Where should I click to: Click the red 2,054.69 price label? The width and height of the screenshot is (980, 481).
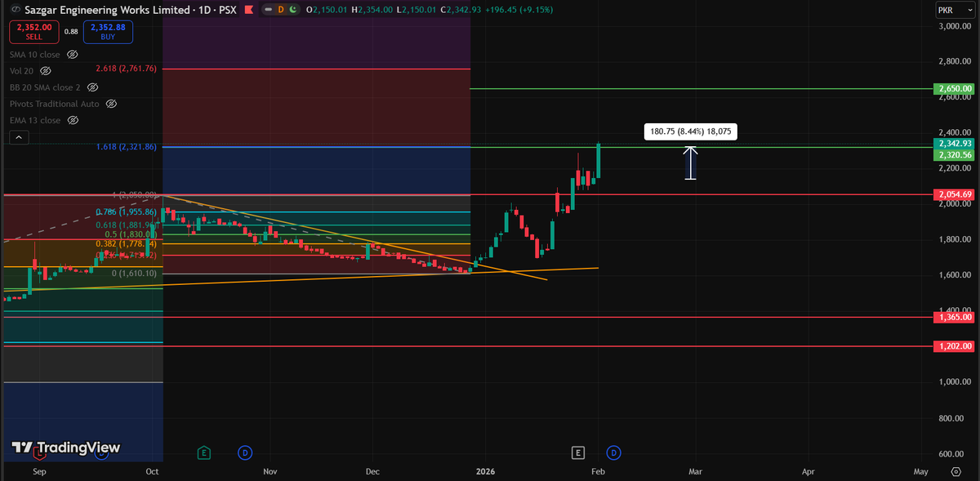[x=952, y=194]
